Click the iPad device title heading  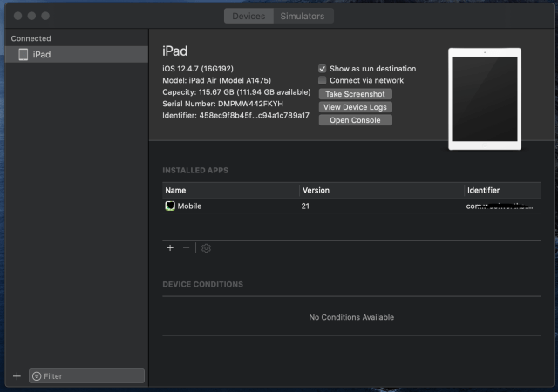[x=174, y=51]
